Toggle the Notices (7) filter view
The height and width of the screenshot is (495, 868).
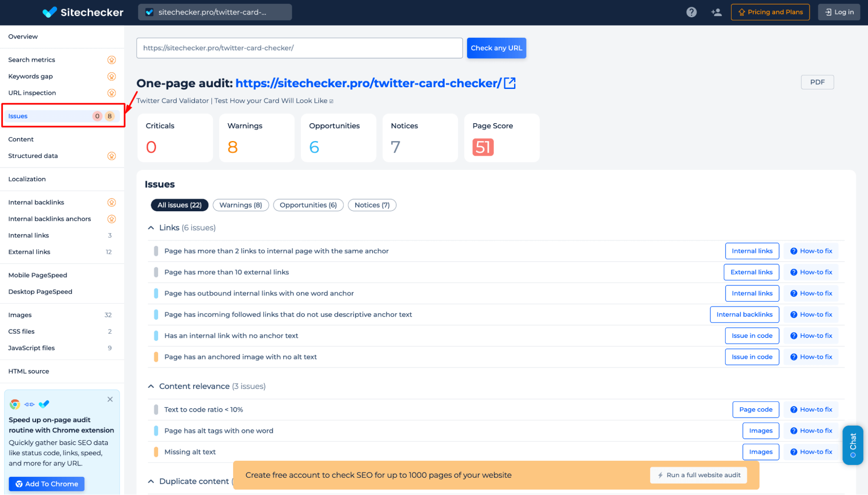(371, 205)
